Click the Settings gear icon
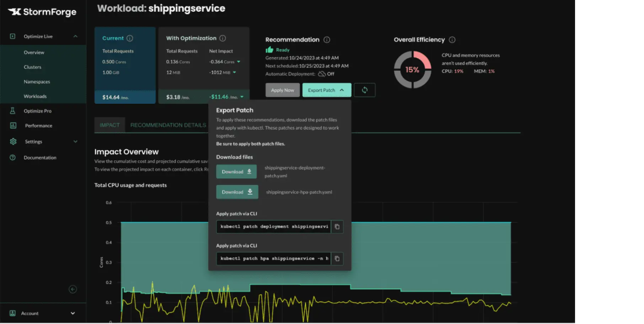Screen dimensions: 644x324 click(x=13, y=141)
